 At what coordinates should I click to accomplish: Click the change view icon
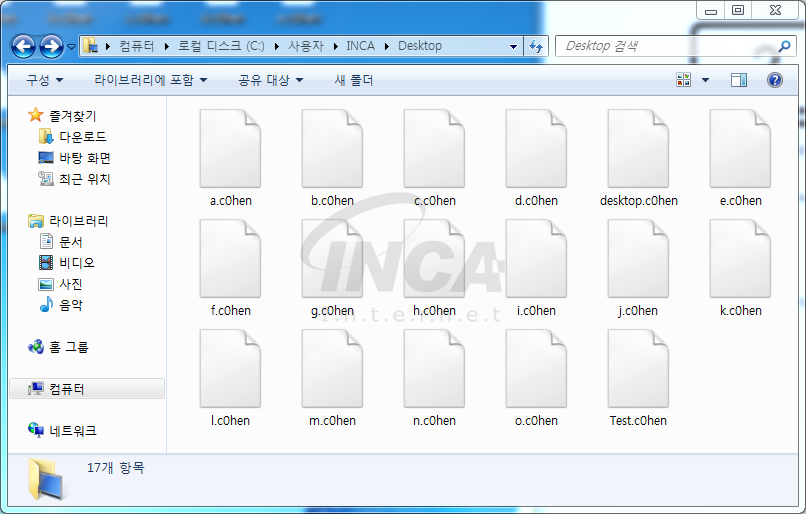[684, 80]
